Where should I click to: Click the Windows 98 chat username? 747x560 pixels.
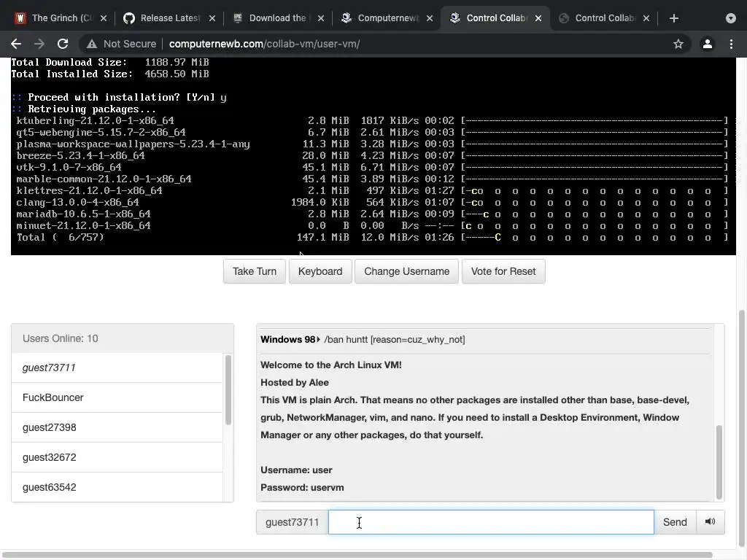tap(287, 340)
